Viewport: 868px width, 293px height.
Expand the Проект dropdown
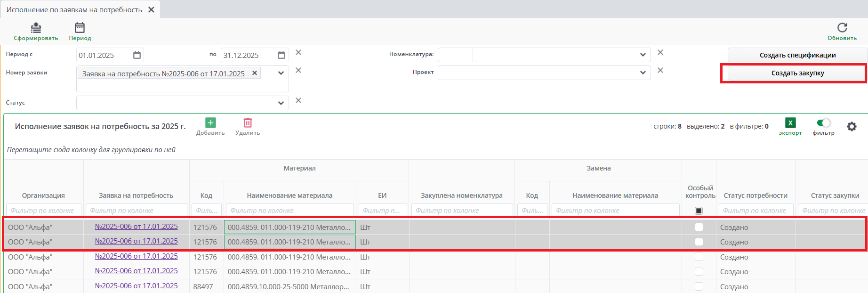pyautogui.click(x=643, y=73)
